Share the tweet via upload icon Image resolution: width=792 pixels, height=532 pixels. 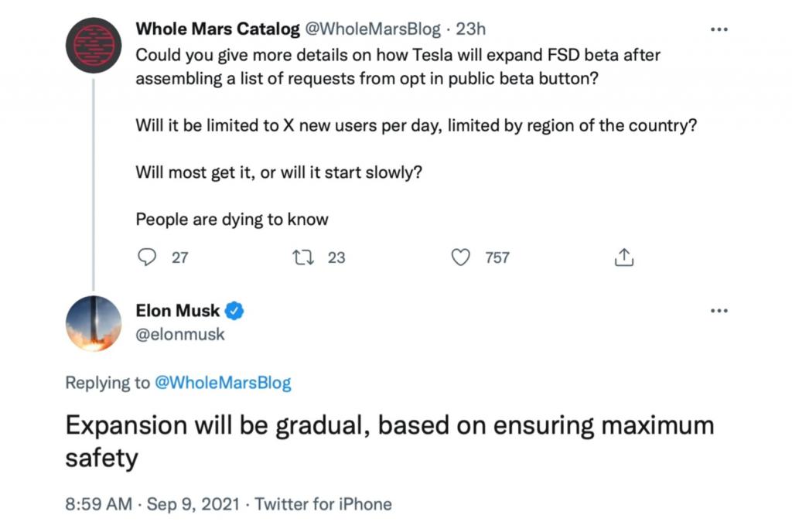click(624, 257)
